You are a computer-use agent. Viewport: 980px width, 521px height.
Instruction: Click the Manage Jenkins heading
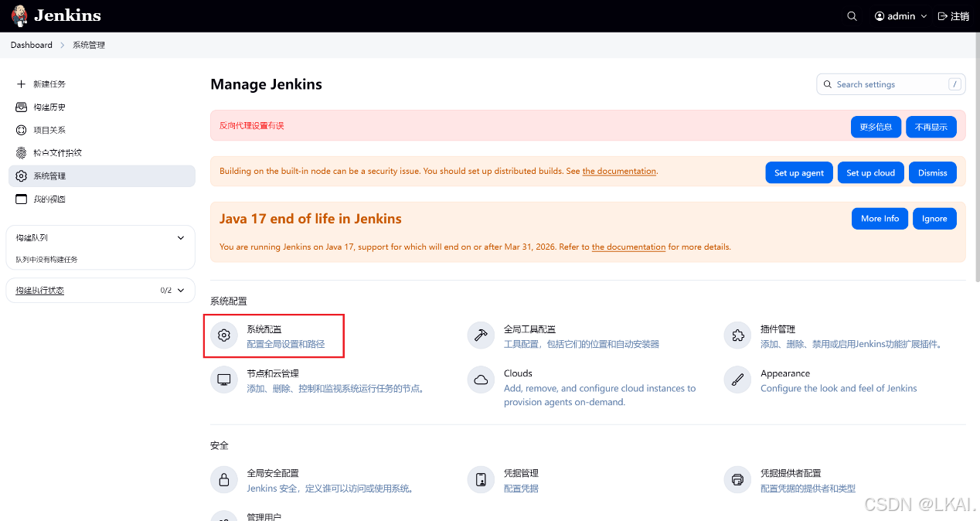click(267, 84)
